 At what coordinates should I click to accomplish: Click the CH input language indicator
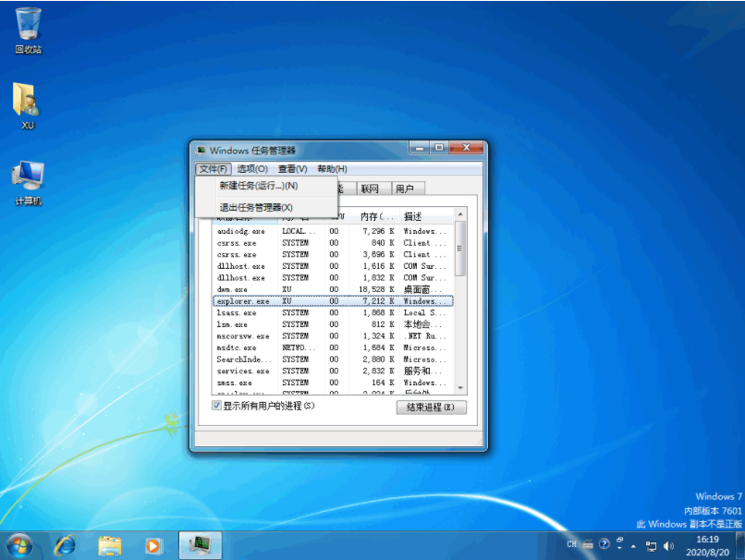[571, 545]
